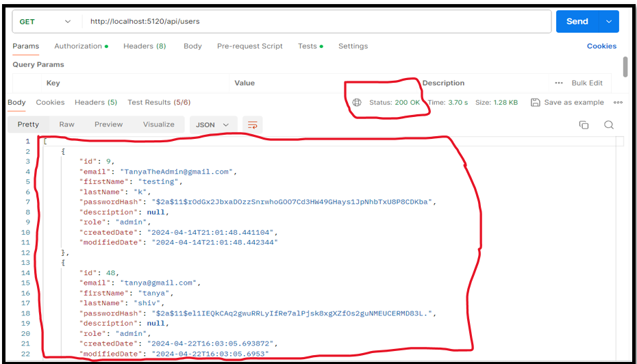Screen dimensions: 637x364
Task: Toggle the wrap lines icon
Action: point(252,125)
